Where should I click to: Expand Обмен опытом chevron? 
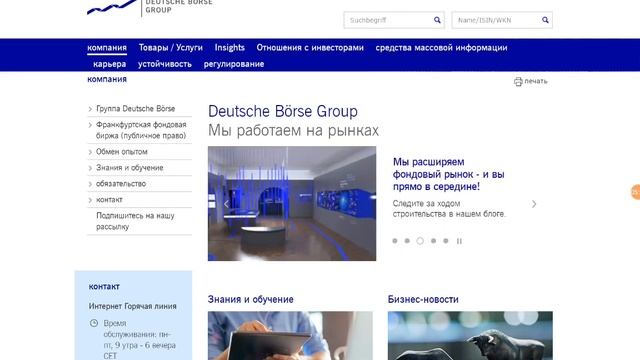(x=90, y=152)
